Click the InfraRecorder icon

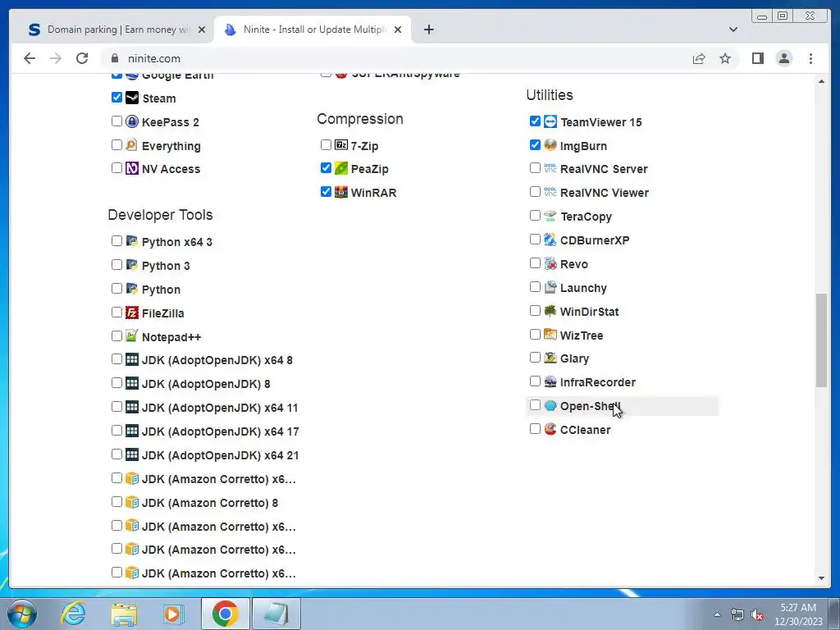(x=550, y=381)
